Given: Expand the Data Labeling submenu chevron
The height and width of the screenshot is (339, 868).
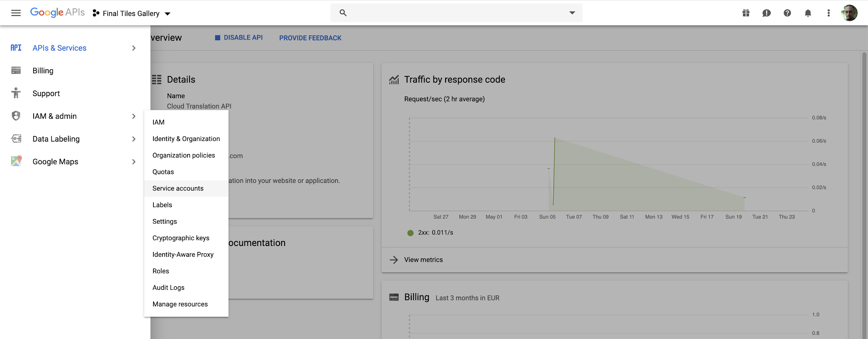Looking at the screenshot, I should coord(134,139).
